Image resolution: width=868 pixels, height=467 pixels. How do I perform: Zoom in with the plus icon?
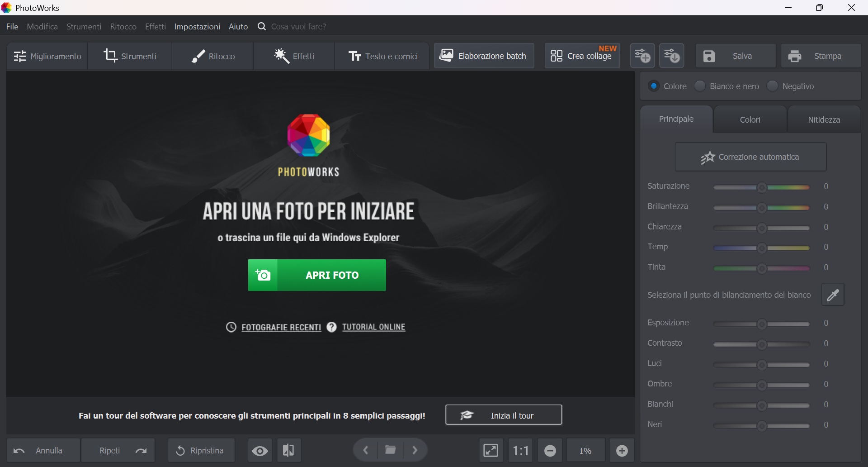point(622,451)
